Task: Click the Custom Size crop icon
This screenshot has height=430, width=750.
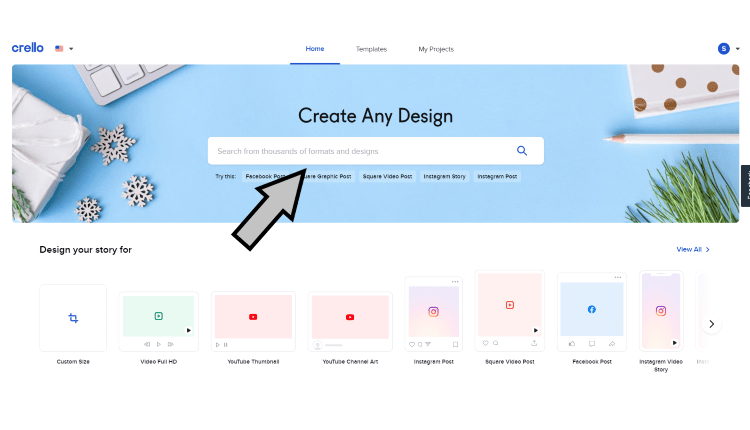Action: point(73,318)
